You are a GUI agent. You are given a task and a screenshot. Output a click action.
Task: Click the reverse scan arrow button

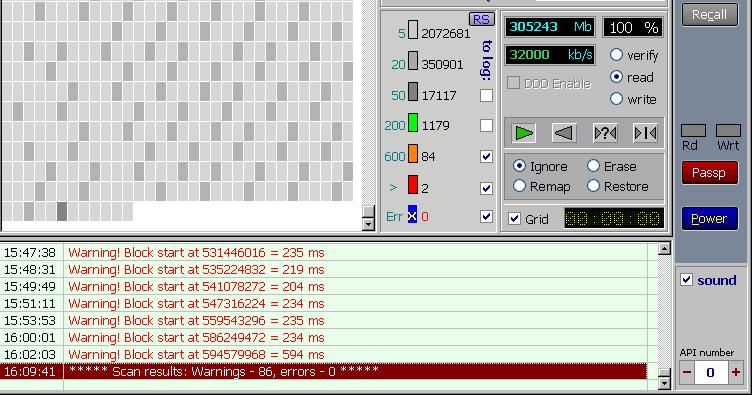click(x=564, y=133)
